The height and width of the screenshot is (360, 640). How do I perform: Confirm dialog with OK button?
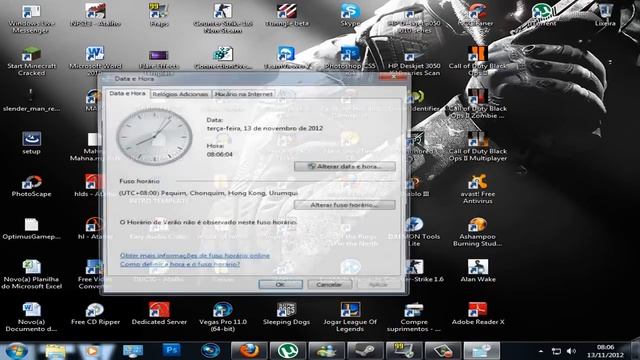(x=280, y=284)
